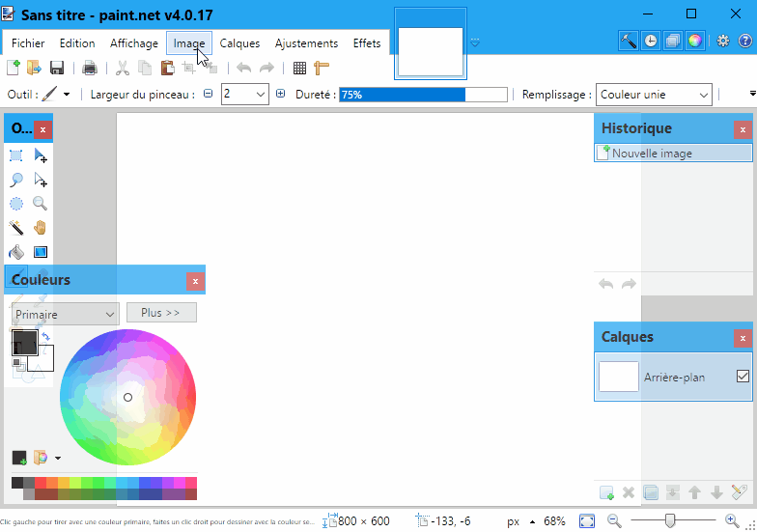Click the Save floppy disk icon
The width and height of the screenshot is (757, 532).
57,68
